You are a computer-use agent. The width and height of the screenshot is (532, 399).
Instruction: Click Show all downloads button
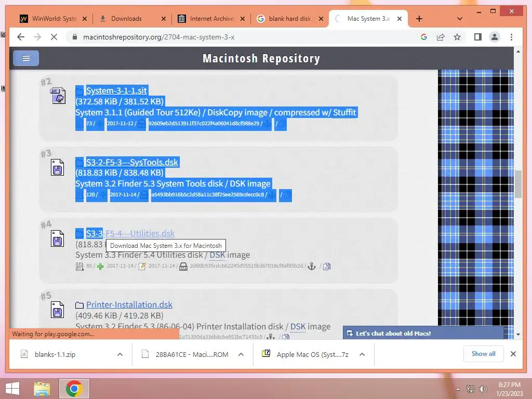click(x=484, y=354)
